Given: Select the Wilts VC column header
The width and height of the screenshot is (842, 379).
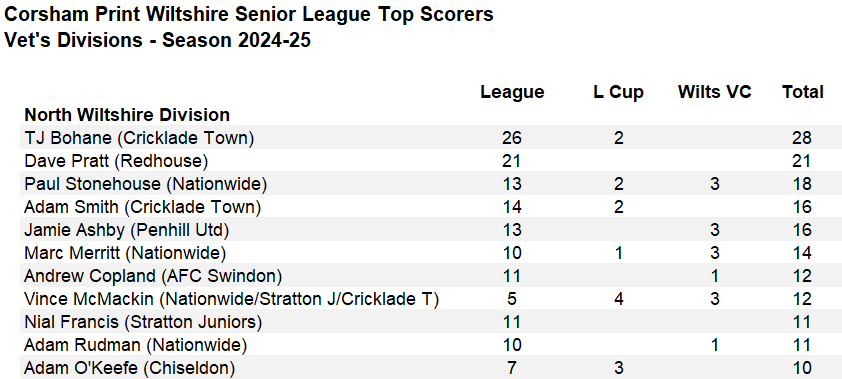Looking at the screenshot, I should click(x=714, y=92).
